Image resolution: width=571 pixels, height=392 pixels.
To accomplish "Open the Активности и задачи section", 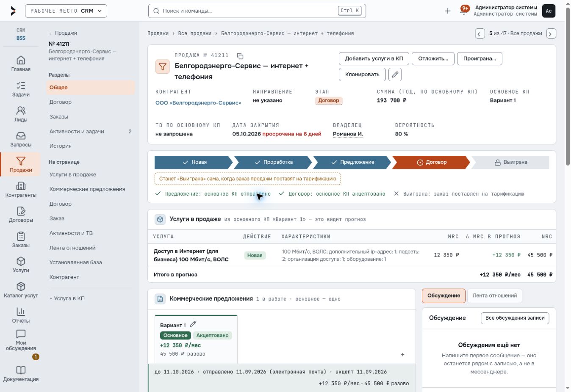I will (91, 132).
